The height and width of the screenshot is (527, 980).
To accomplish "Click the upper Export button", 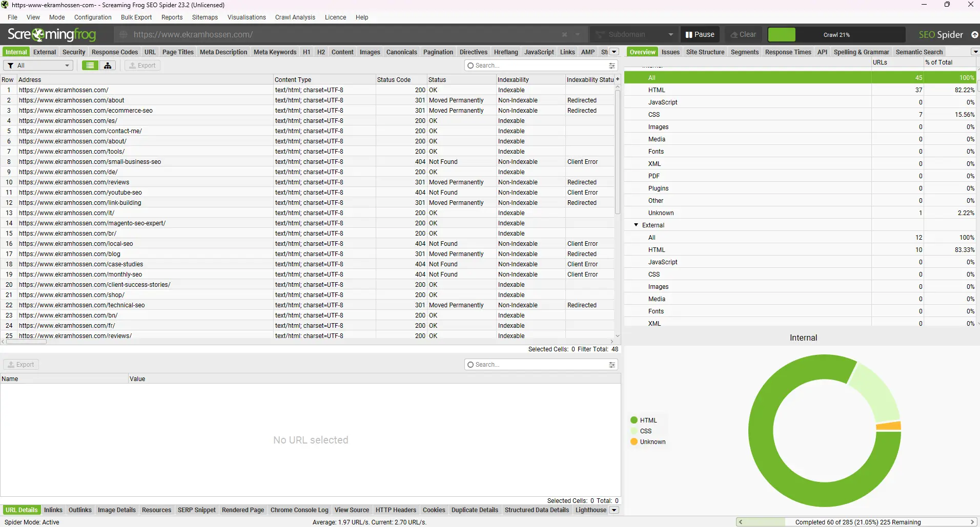I will [x=142, y=66].
